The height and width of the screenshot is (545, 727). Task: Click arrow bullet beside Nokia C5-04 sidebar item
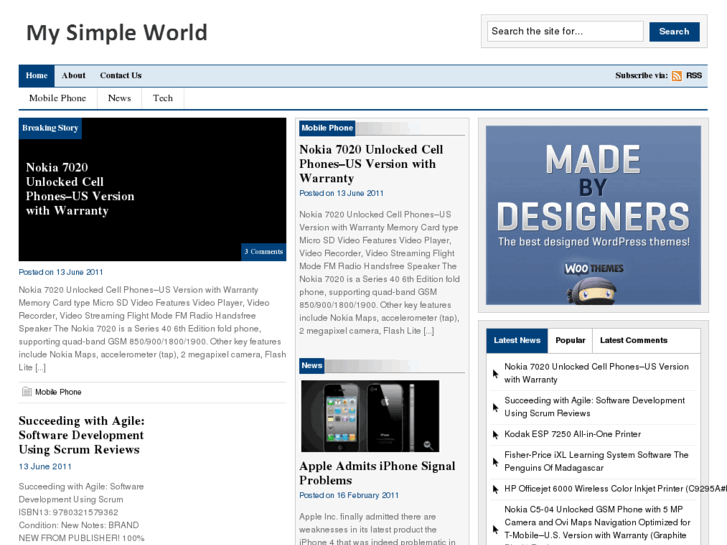coord(495,529)
